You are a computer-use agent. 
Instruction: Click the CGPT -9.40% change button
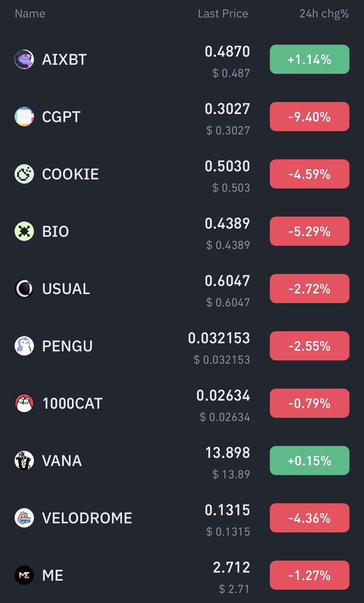click(x=309, y=117)
